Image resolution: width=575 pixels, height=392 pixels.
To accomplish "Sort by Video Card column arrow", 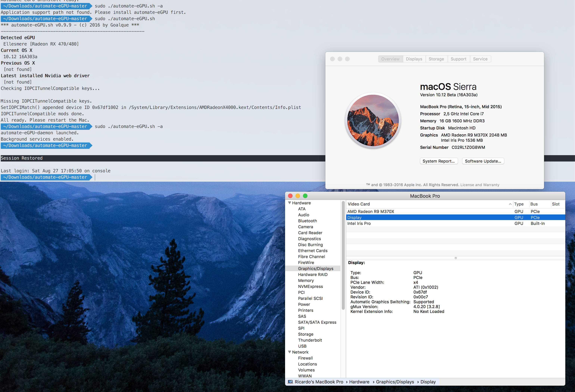I will 510,204.
